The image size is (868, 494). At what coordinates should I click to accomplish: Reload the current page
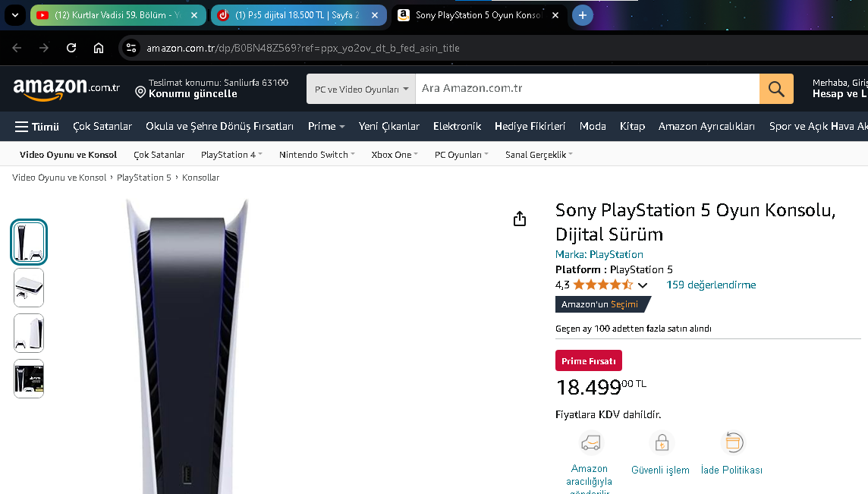[71, 48]
